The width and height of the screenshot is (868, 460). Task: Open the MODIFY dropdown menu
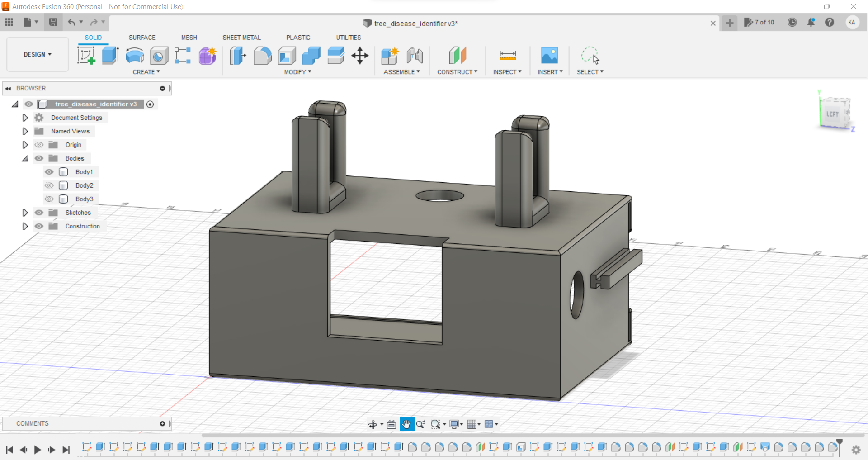(297, 72)
